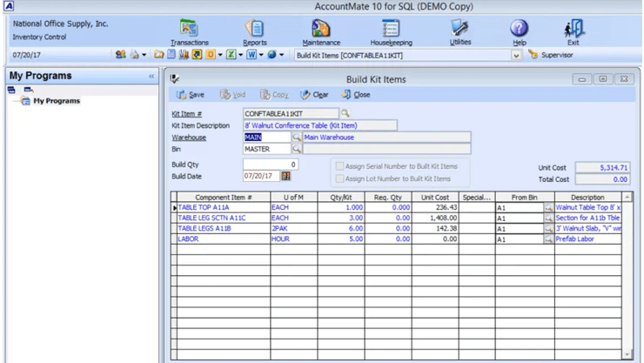
Task: Open the Maintenance menu icon
Action: point(321,28)
